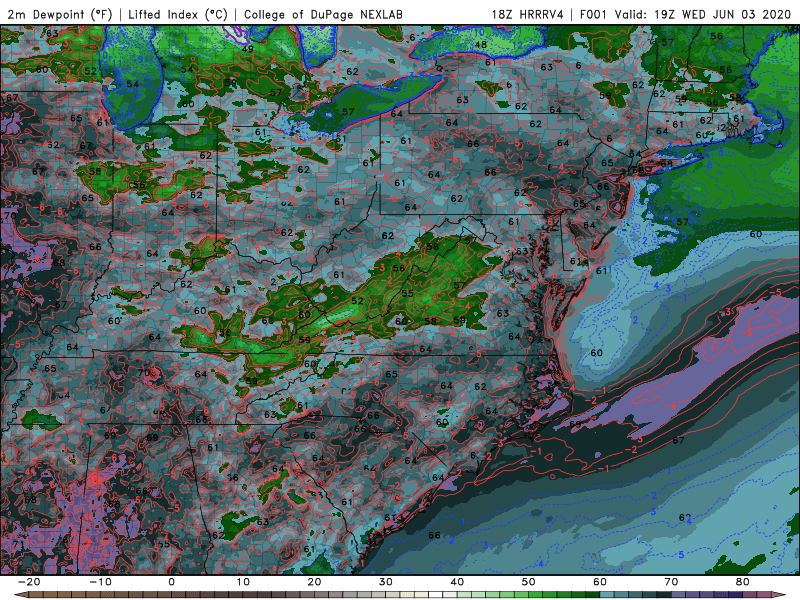Click the "80" label on the color scale
The image size is (800, 600).
pos(743,582)
